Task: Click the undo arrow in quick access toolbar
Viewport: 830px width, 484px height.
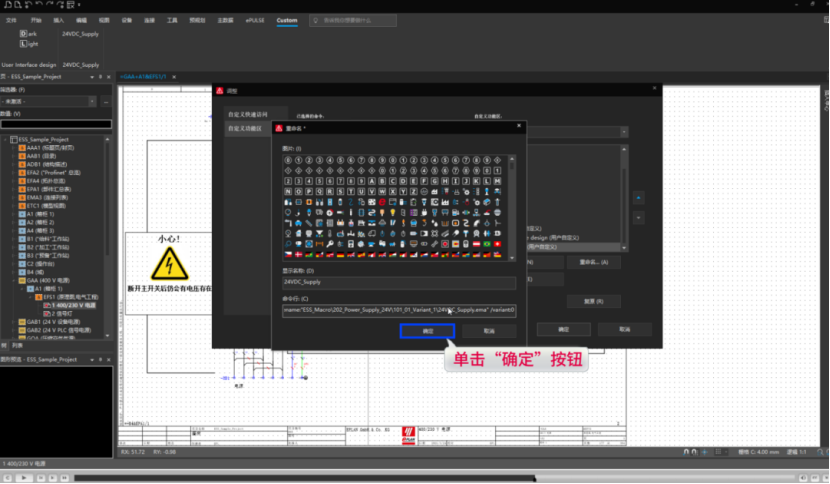Action: [x=39, y=5]
